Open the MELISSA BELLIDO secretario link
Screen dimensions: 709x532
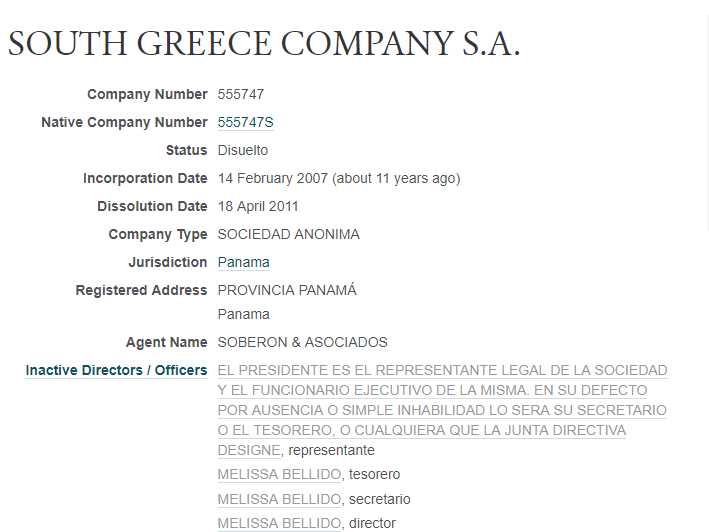(x=279, y=499)
